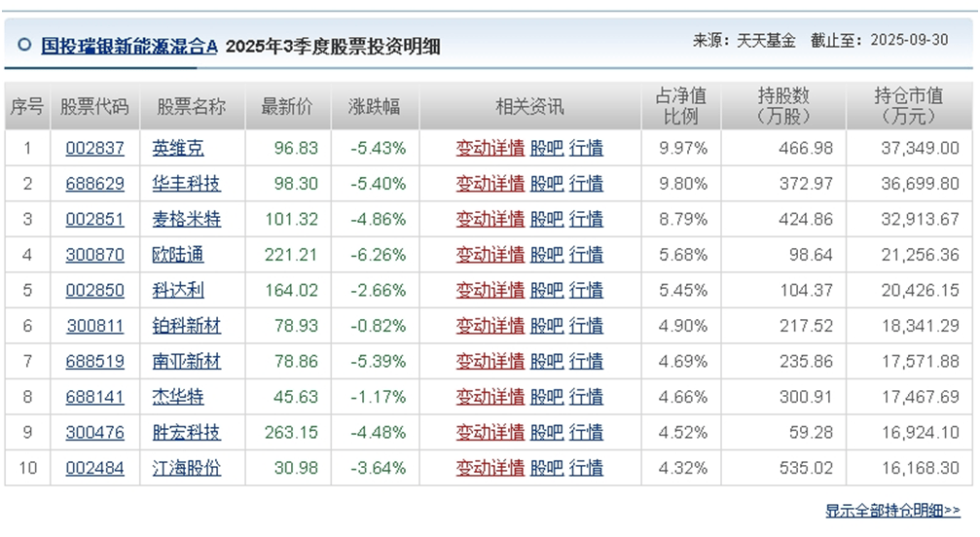
Task: Open the 国投瑞银新能源混合A fund link
Action: [x=129, y=45]
